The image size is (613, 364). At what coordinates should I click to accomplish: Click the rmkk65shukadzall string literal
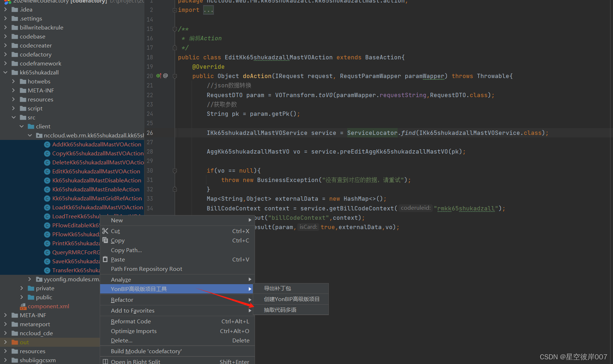[466, 208]
